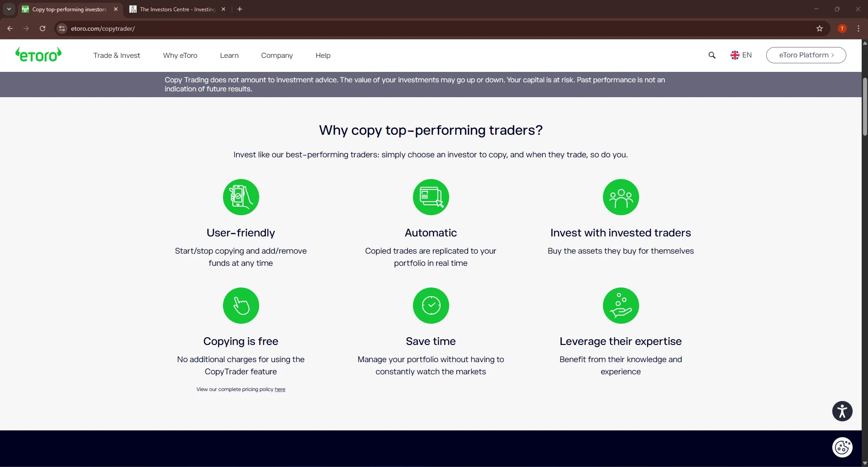This screenshot has height=467, width=868.
Task: Open the site search magnifier icon
Action: click(712, 55)
